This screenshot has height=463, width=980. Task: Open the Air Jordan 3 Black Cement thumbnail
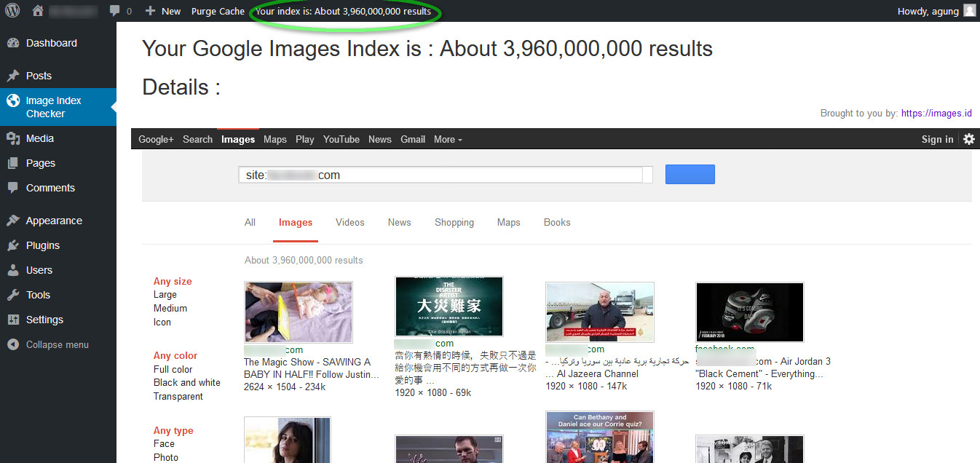(x=750, y=312)
